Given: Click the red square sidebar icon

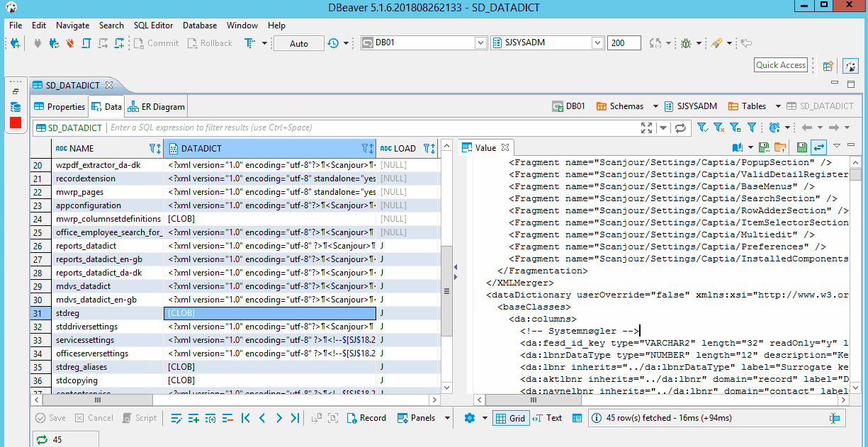Looking at the screenshot, I should (x=16, y=123).
